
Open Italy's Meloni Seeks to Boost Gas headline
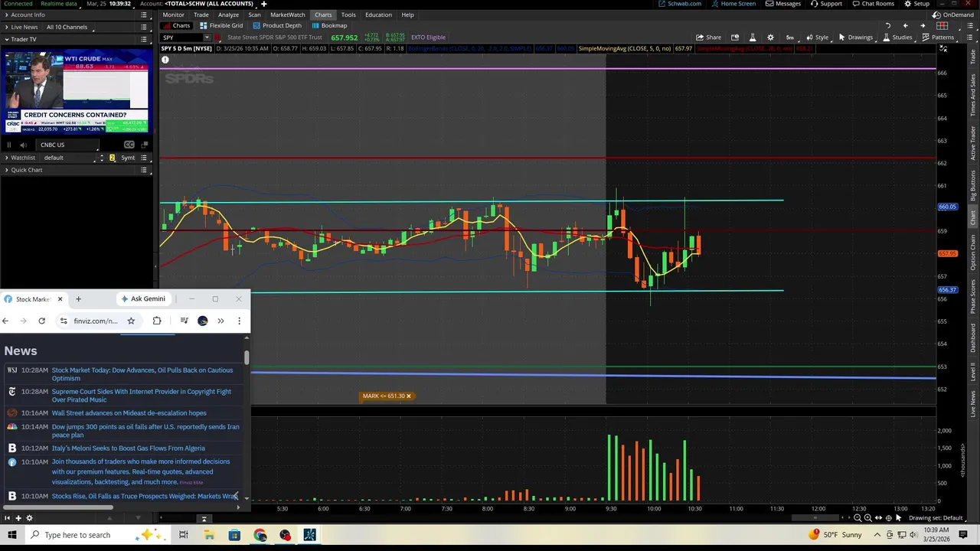[x=128, y=448]
